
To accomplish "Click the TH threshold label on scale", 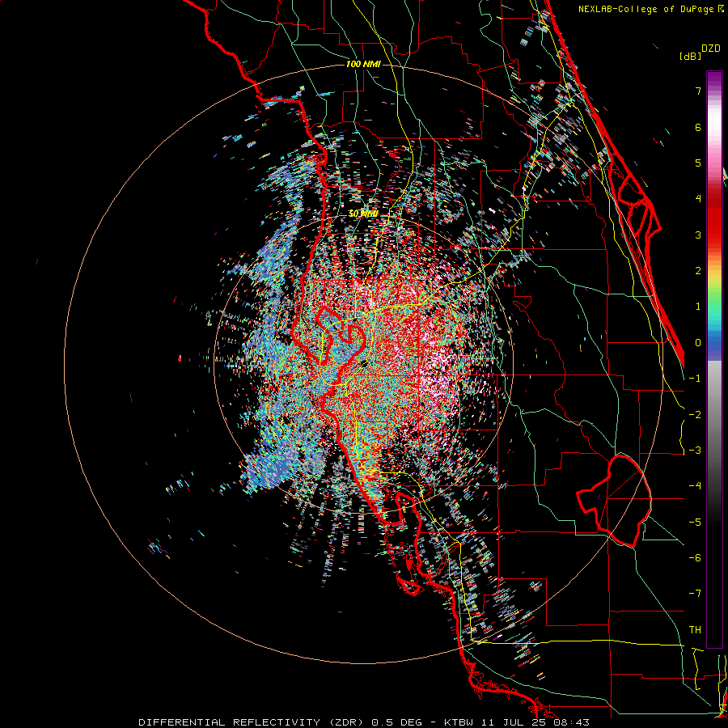I will (x=695, y=630).
